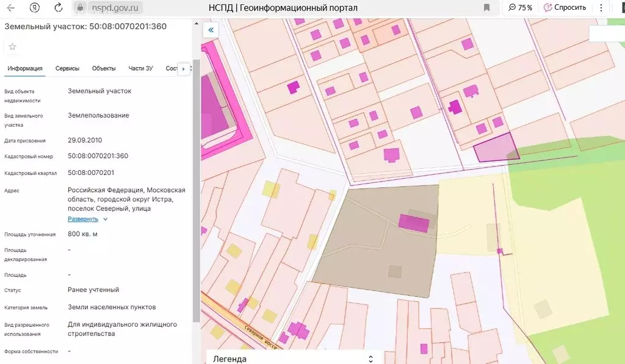Click the Вид объекта недвижимости label
Screen dimensions: 625x364
(x=23, y=96)
